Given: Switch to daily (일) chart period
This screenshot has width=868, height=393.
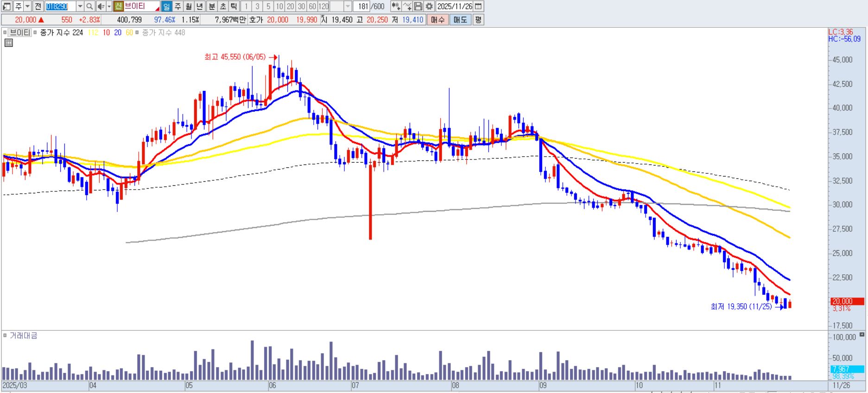Looking at the screenshot, I should (x=166, y=6).
